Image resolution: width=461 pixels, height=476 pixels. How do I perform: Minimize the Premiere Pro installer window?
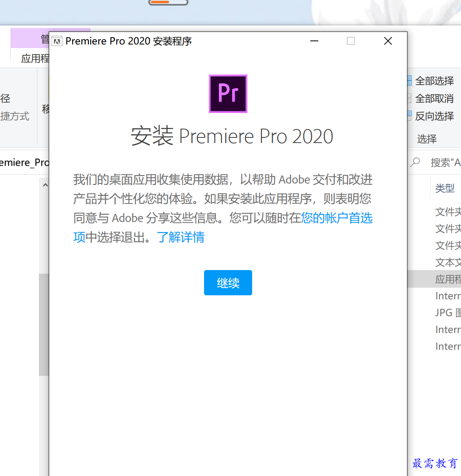[x=314, y=41]
